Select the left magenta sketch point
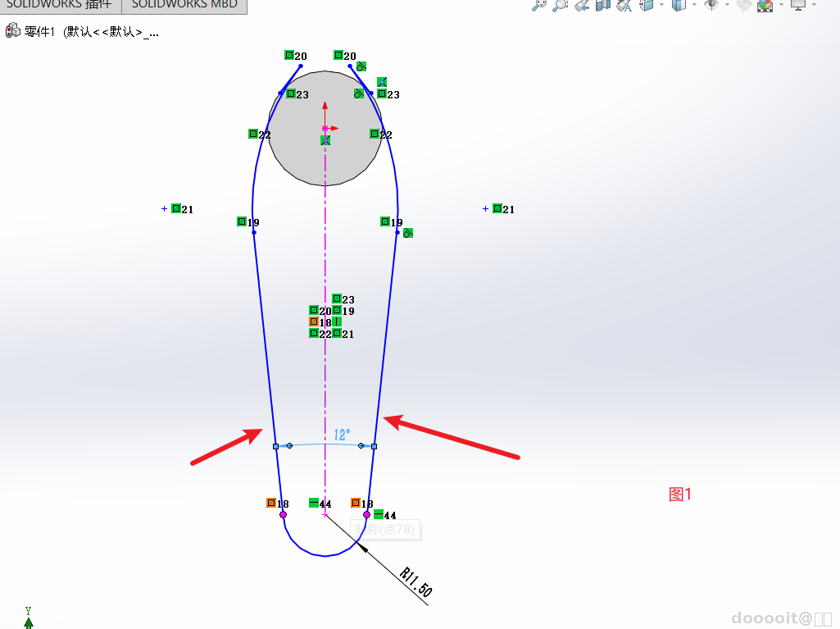This screenshot has width=840, height=629. point(283,515)
